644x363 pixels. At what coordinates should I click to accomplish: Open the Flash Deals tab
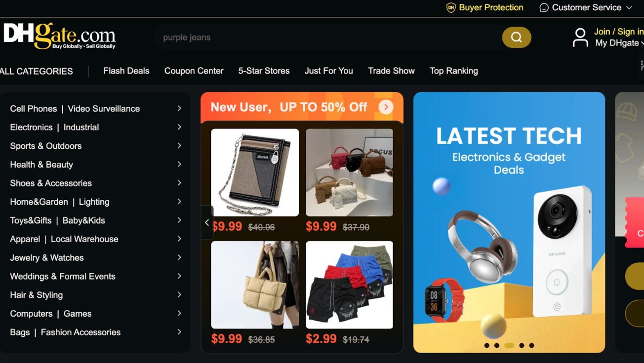[x=126, y=71]
